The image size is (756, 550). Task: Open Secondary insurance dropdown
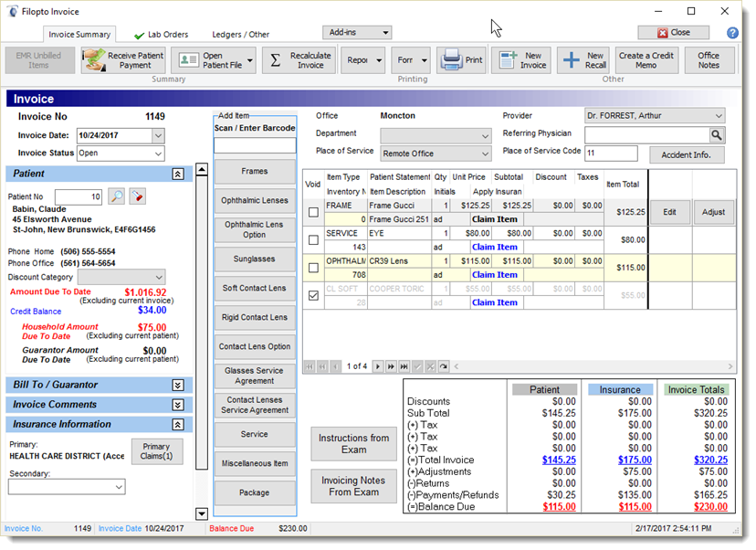pos(119,487)
